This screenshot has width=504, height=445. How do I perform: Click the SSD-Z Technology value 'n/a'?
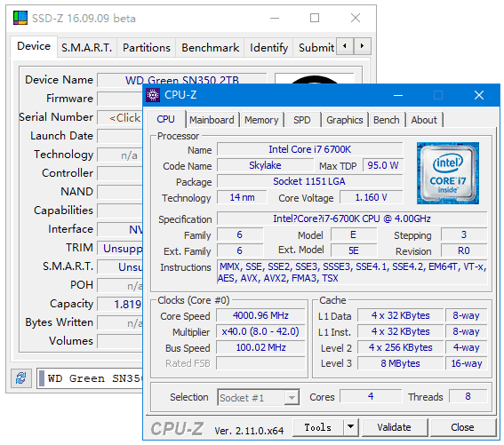tap(120, 155)
